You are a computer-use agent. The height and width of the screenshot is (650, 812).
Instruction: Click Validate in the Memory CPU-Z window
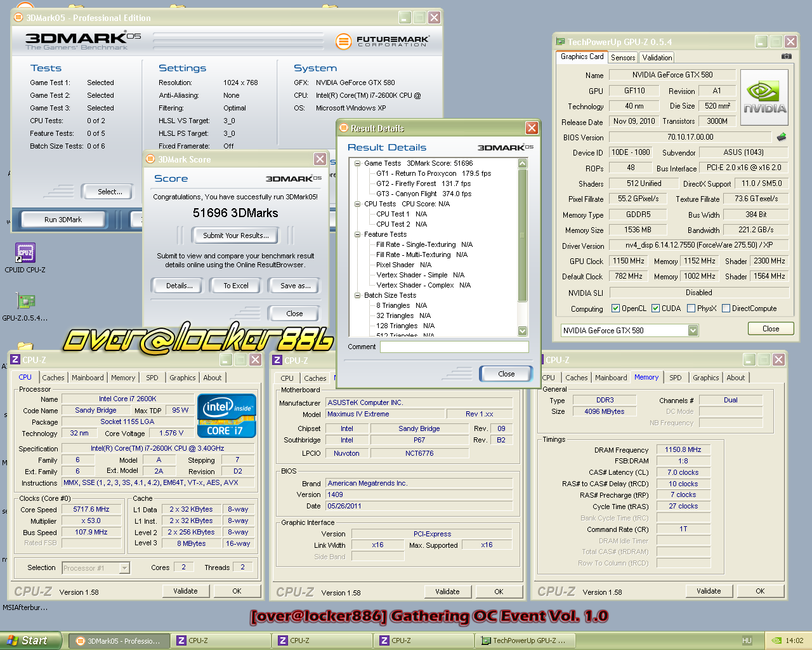[x=709, y=591]
